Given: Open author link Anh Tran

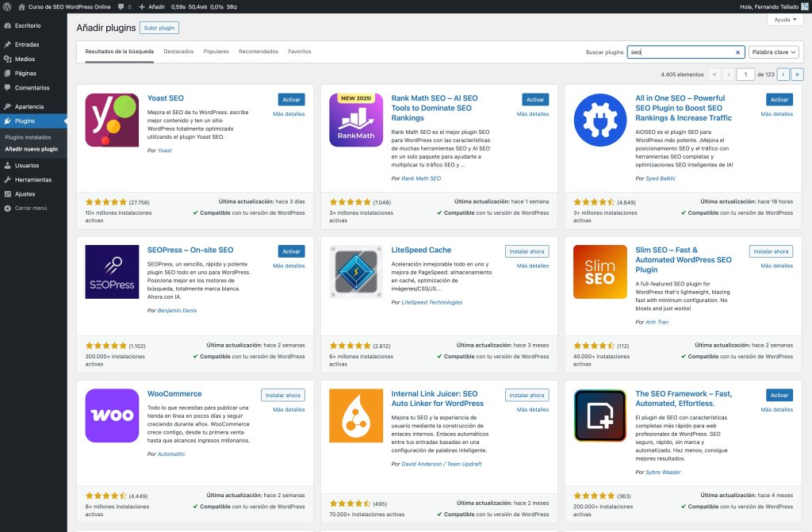Looking at the screenshot, I should coord(657,322).
